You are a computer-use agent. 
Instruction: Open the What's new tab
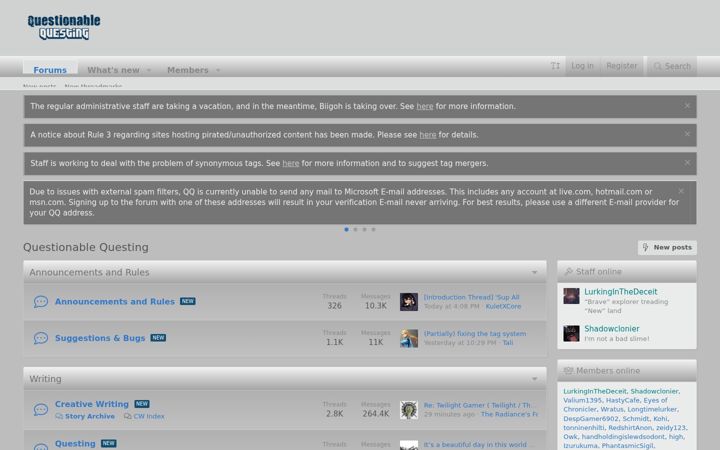click(113, 70)
